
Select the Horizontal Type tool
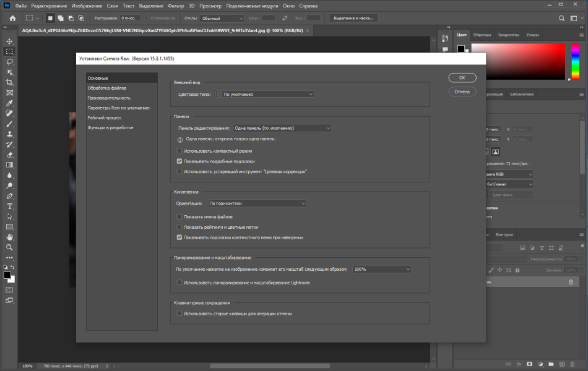coord(10,206)
